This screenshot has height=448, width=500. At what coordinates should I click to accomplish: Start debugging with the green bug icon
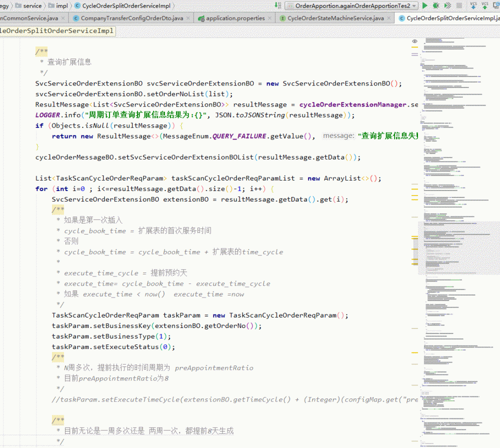436,5
